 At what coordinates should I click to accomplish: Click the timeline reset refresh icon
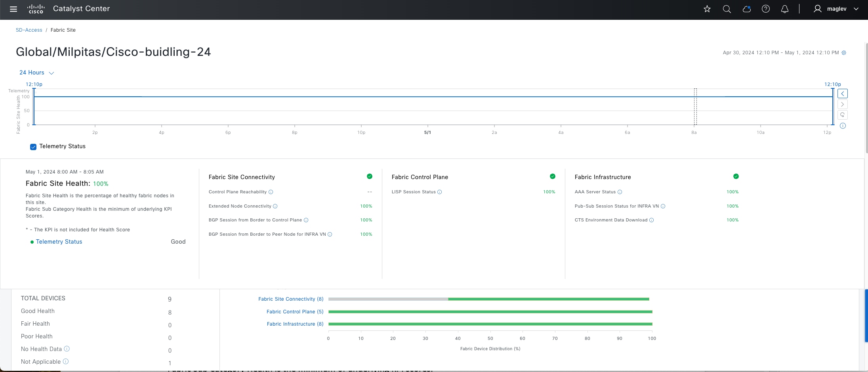[843, 115]
